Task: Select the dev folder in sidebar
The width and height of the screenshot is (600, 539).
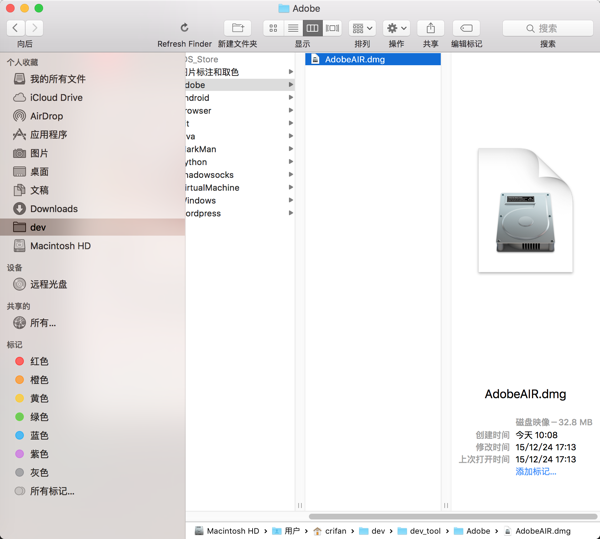Action: pyautogui.click(x=92, y=227)
